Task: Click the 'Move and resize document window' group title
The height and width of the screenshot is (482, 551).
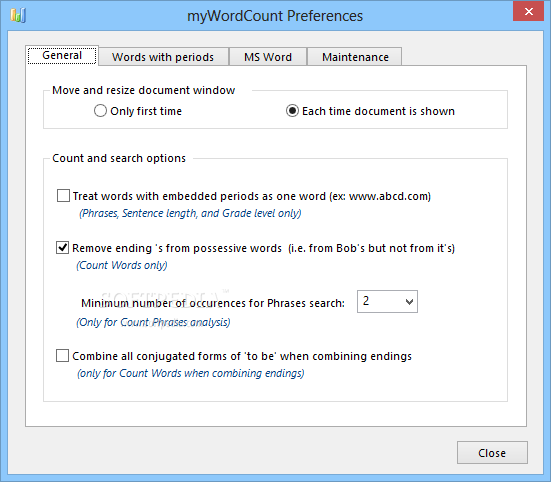Action: [143, 90]
